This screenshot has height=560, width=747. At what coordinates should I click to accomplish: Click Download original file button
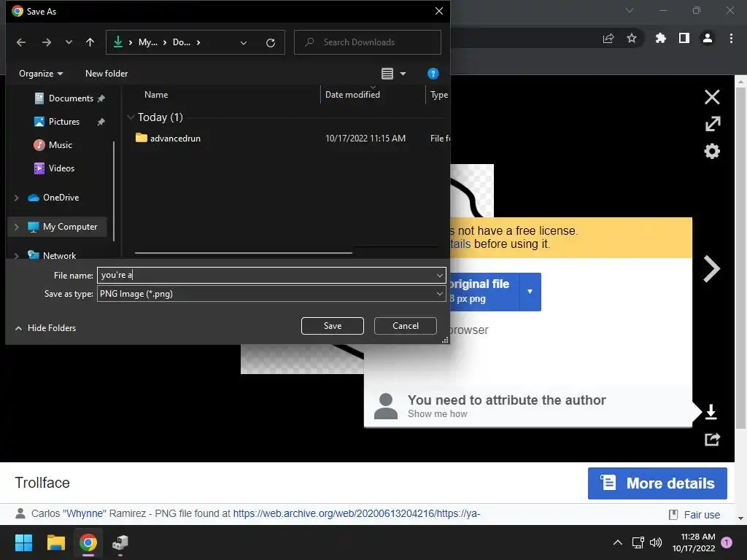tap(484, 292)
